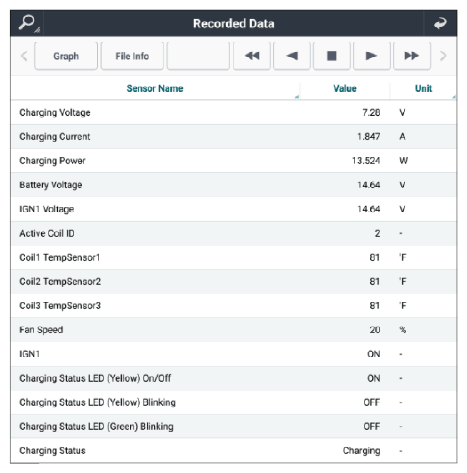This screenshot has height=473, width=467.
Task: Stop playback with square button
Action: tap(332, 56)
